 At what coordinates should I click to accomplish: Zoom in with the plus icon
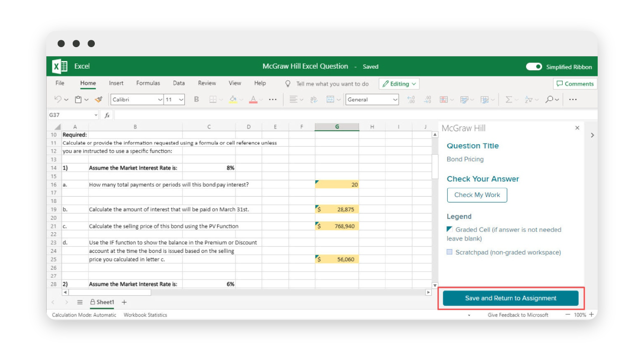tap(592, 314)
